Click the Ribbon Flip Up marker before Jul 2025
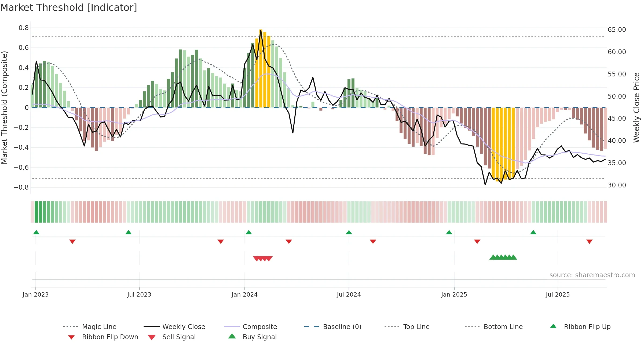The image size is (644, 362). (x=533, y=232)
